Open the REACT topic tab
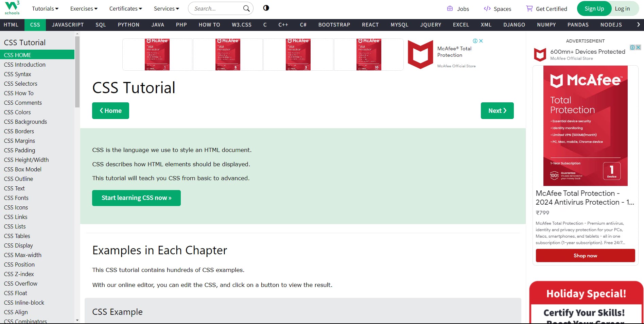This screenshot has width=644, height=324. pyautogui.click(x=370, y=25)
